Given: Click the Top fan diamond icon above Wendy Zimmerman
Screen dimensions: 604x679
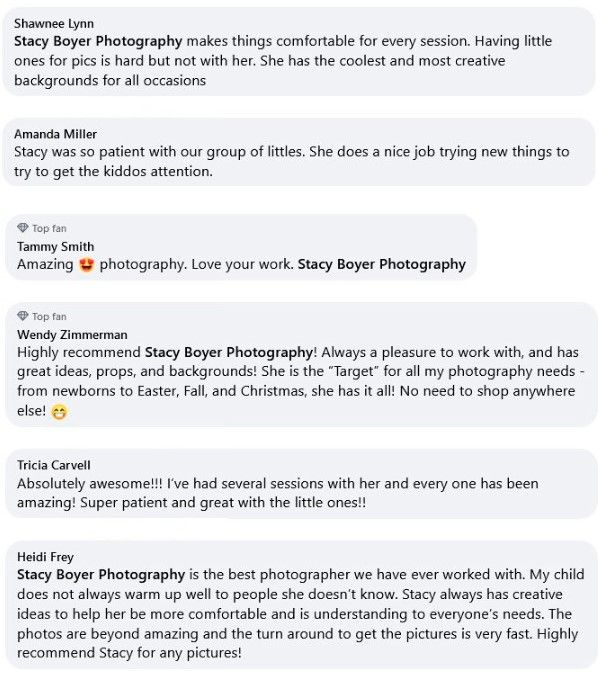Looking at the screenshot, I should (x=23, y=316).
